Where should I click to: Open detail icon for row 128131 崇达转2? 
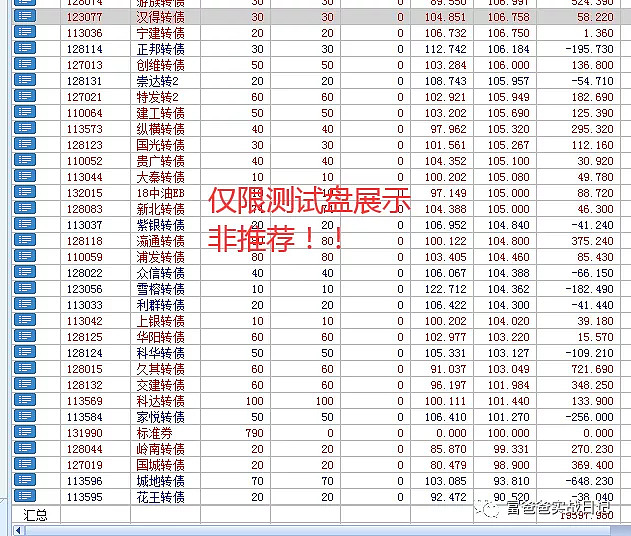pyautogui.click(x=25, y=80)
